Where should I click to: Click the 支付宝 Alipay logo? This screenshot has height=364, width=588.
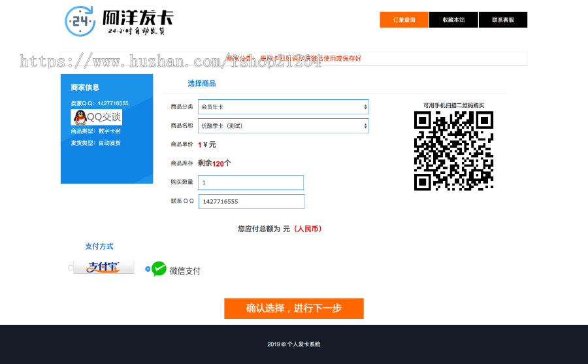[103, 267]
